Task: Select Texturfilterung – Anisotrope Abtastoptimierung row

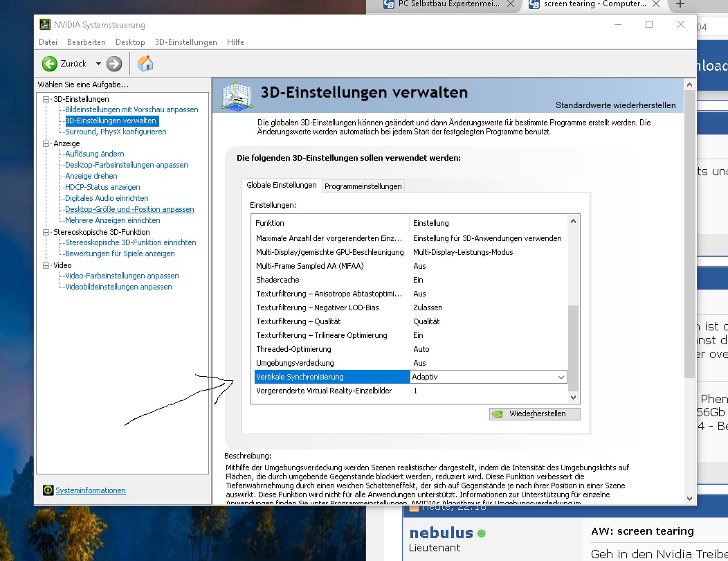Action: tap(410, 294)
